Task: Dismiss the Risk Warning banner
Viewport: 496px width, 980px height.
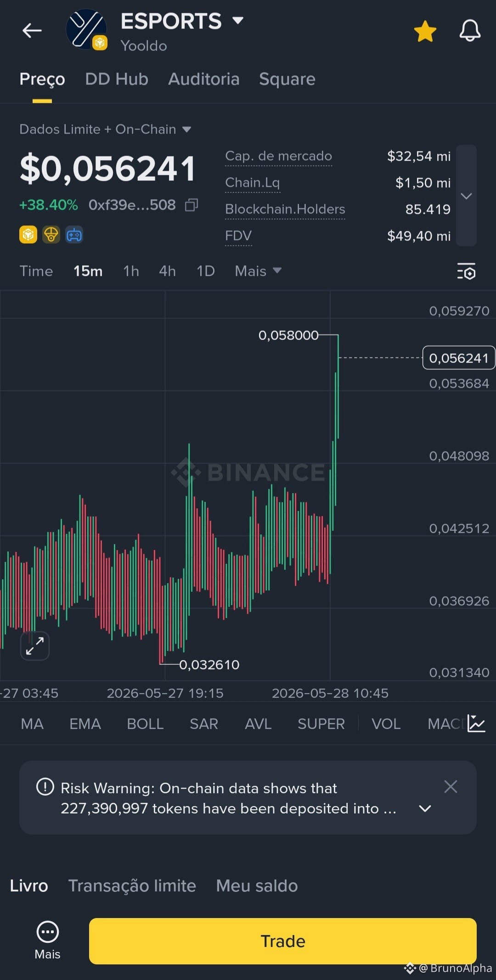Action: [451, 787]
